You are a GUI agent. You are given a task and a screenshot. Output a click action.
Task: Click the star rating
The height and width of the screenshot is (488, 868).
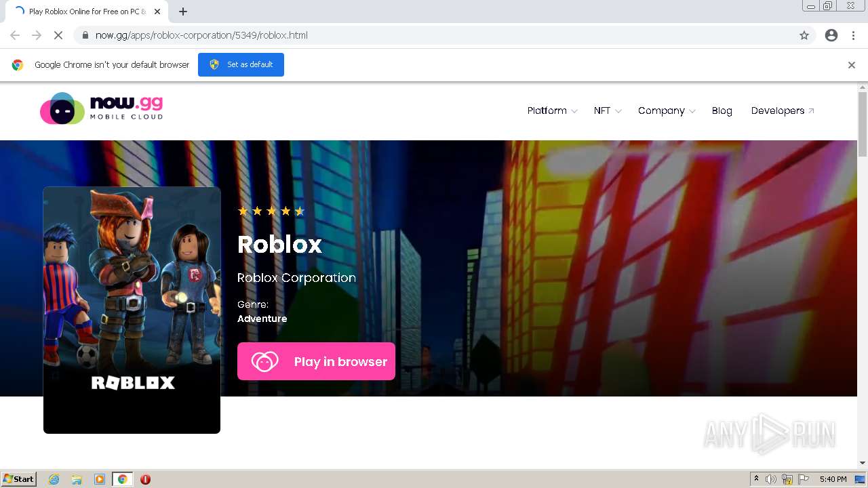(271, 211)
